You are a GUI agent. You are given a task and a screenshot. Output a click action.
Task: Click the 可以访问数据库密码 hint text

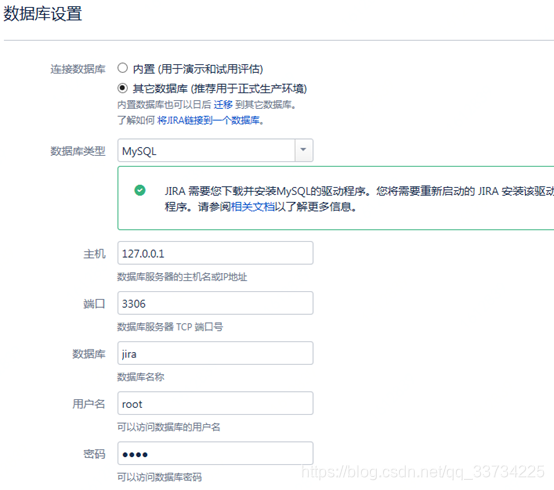tap(159, 477)
